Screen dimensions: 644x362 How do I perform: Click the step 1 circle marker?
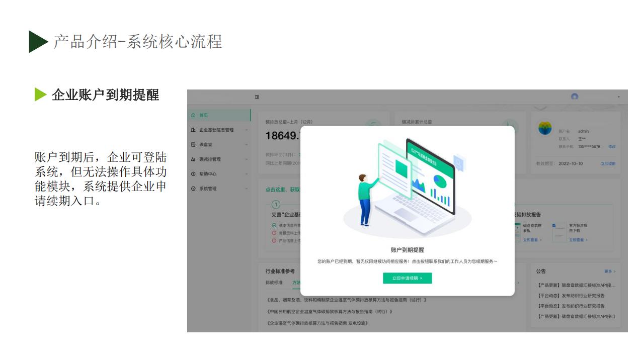tap(275, 205)
